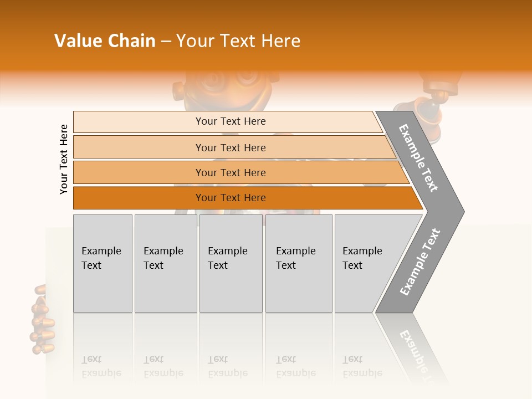Screen dimensions: 532x399
Task: Click the fourth gray 'Example Text' box
Action: pyautogui.click(x=299, y=263)
